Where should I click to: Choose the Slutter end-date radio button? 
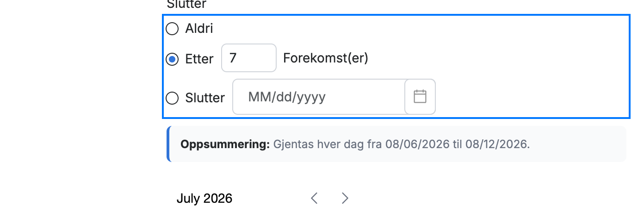coord(172,98)
